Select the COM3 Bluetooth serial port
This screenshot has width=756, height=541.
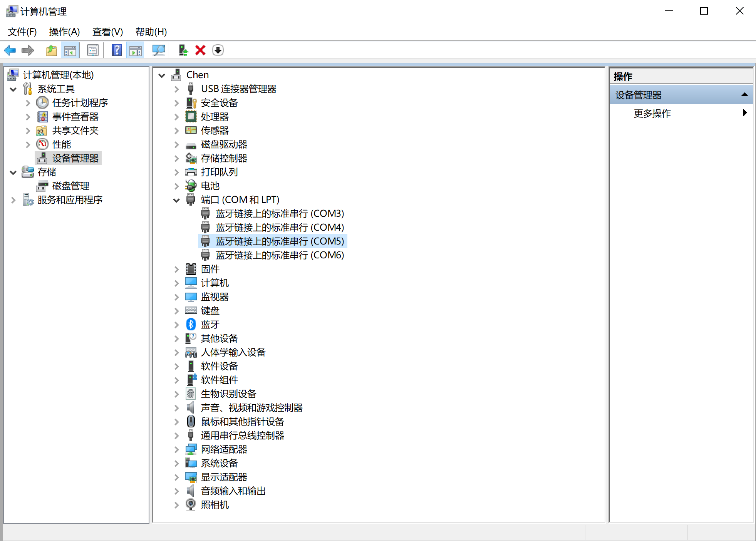[279, 214]
